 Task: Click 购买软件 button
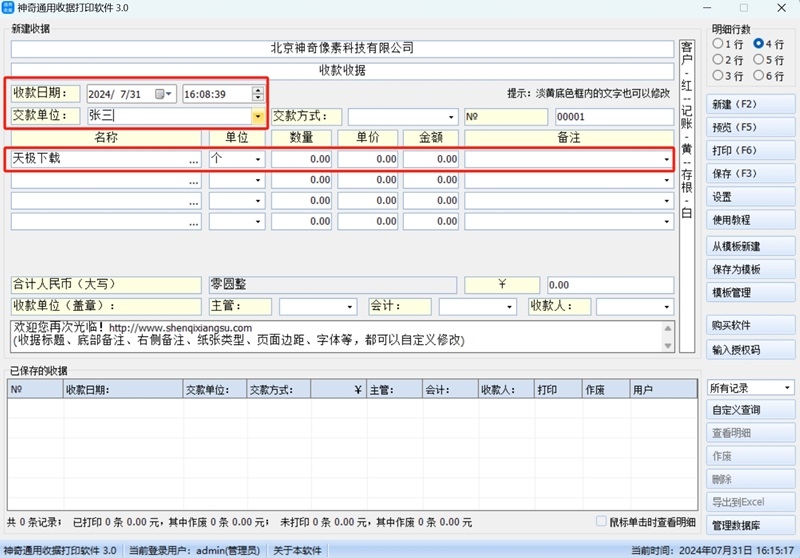[x=751, y=325]
